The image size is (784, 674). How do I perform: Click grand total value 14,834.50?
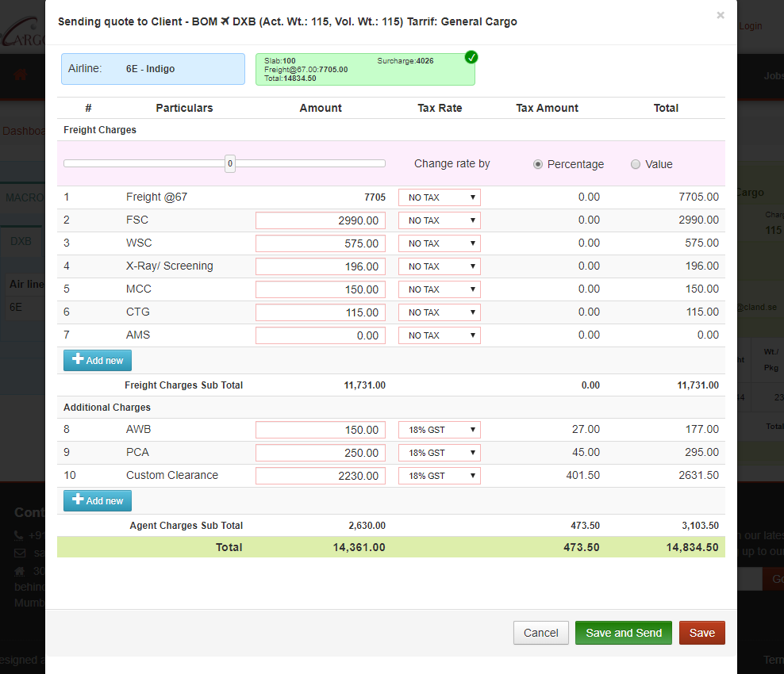tap(692, 548)
